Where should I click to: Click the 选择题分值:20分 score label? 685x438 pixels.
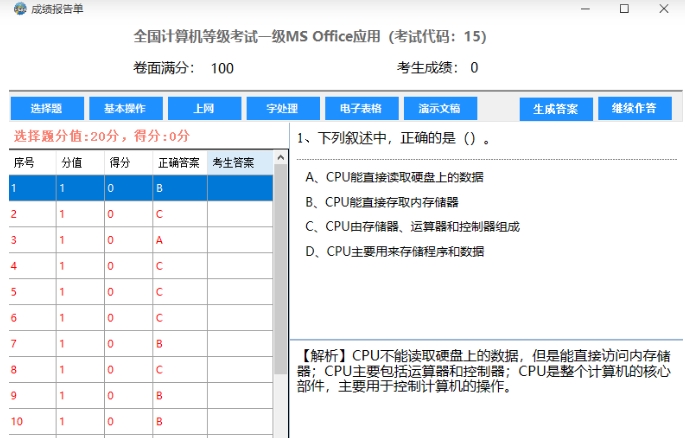click(x=101, y=136)
